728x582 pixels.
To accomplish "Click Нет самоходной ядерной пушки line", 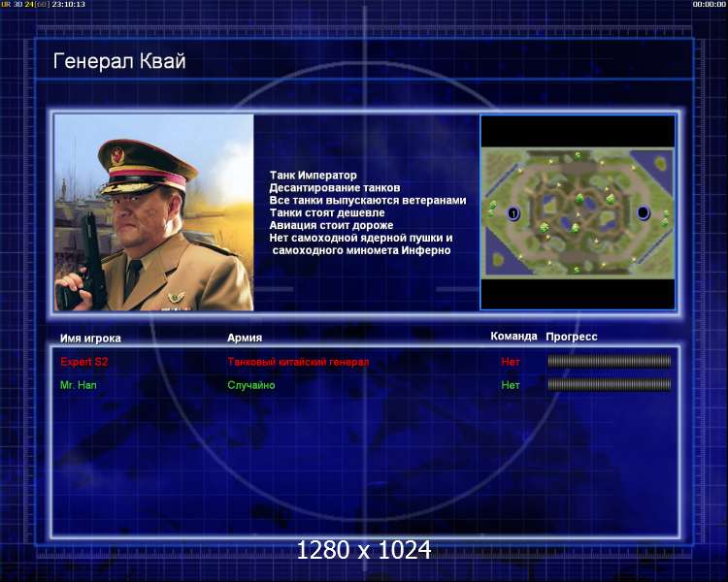I will point(361,238).
